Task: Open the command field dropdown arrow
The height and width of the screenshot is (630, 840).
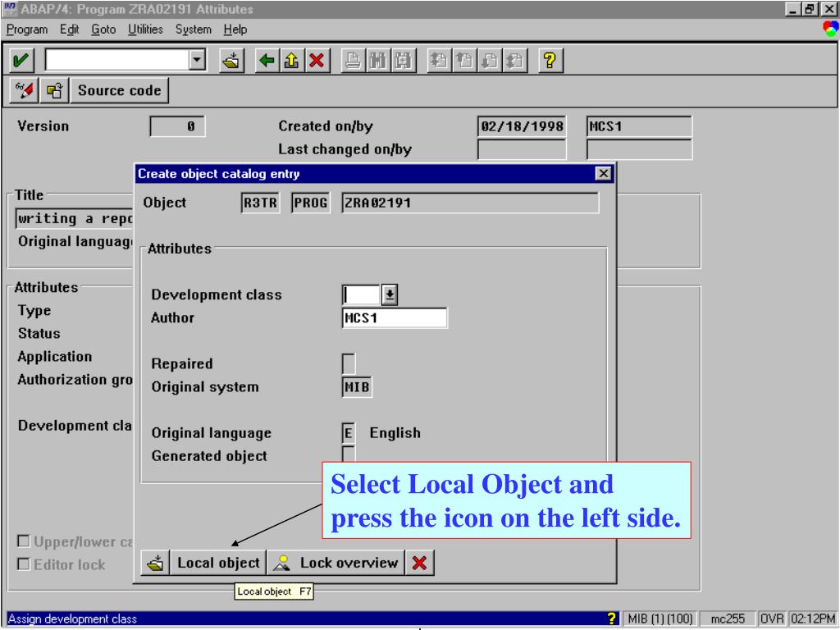Action: point(197,59)
